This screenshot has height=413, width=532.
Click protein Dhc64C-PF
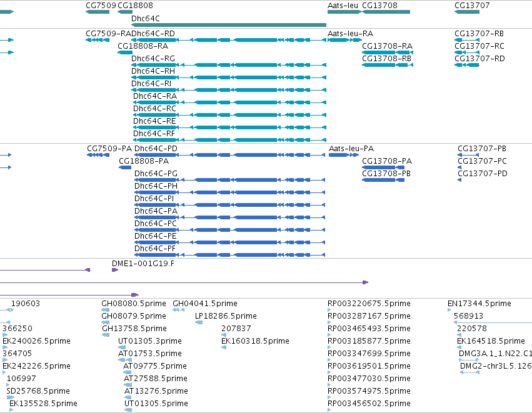click(229, 255)
